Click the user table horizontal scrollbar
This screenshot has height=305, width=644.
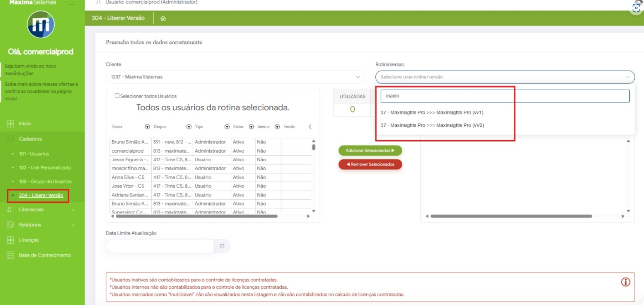(x=197, y=216)
